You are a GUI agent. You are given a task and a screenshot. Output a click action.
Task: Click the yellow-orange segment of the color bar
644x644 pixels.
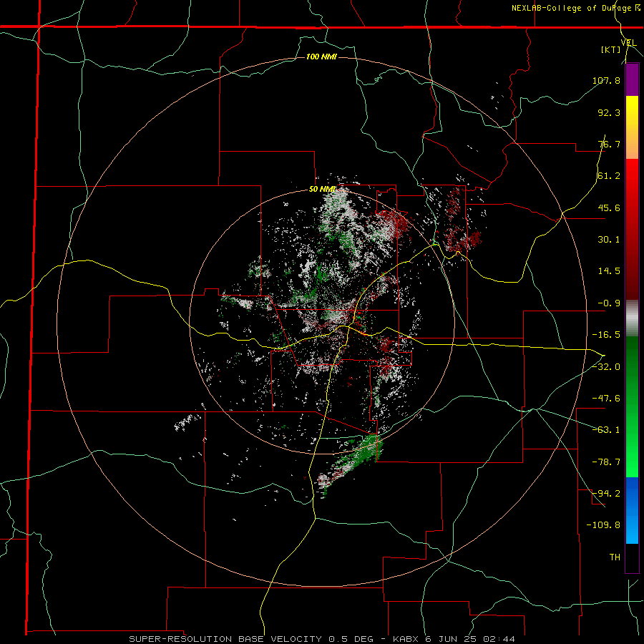pos(632,127)
